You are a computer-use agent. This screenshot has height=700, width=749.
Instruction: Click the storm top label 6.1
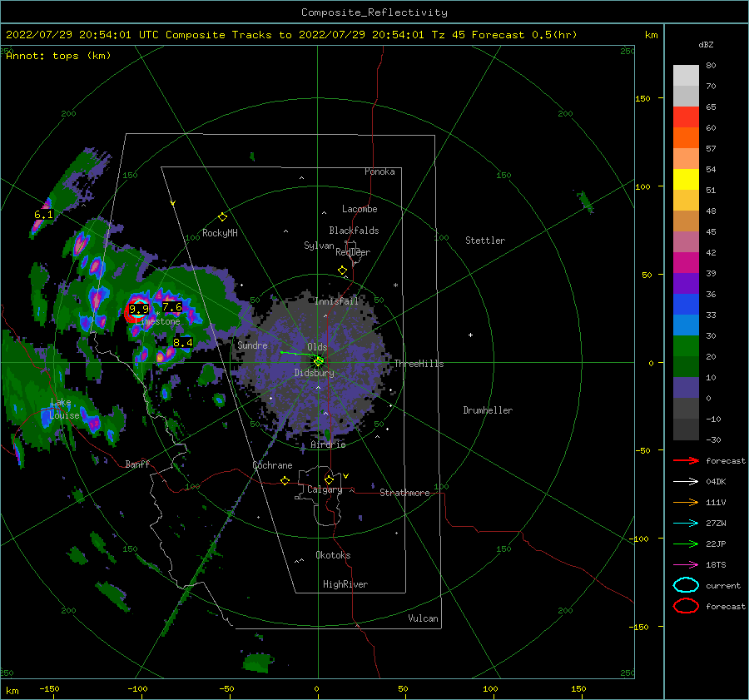(x=43, y=215)
